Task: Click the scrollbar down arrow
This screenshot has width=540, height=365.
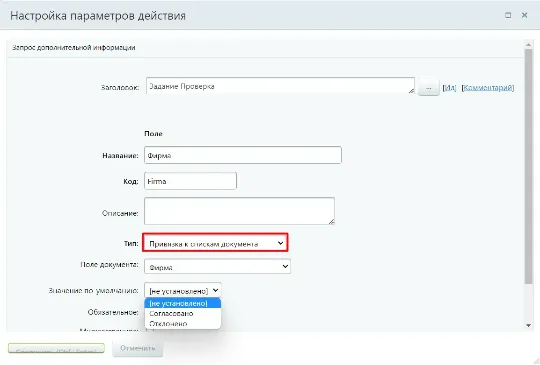Action: (528, 325)
